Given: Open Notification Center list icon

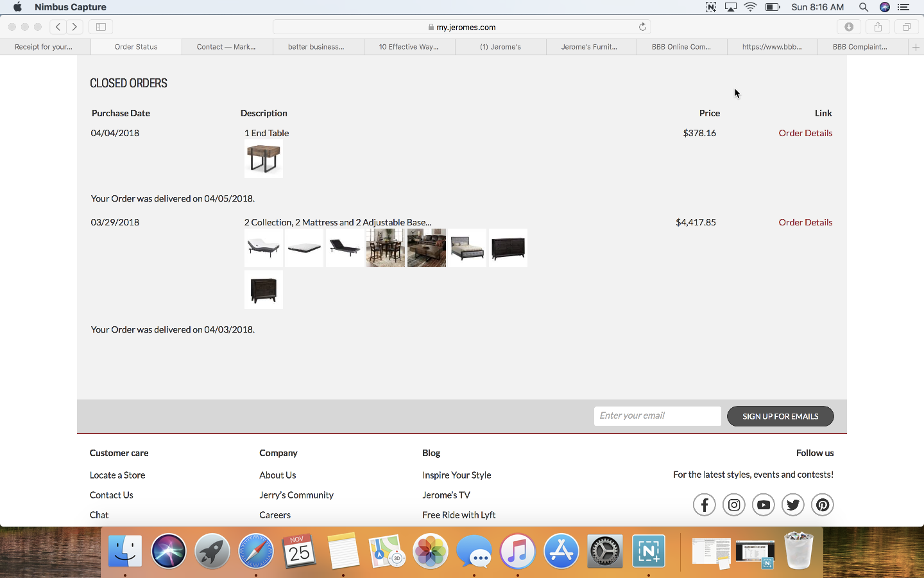Looking at the screenshot, I should tap(903, 7).
